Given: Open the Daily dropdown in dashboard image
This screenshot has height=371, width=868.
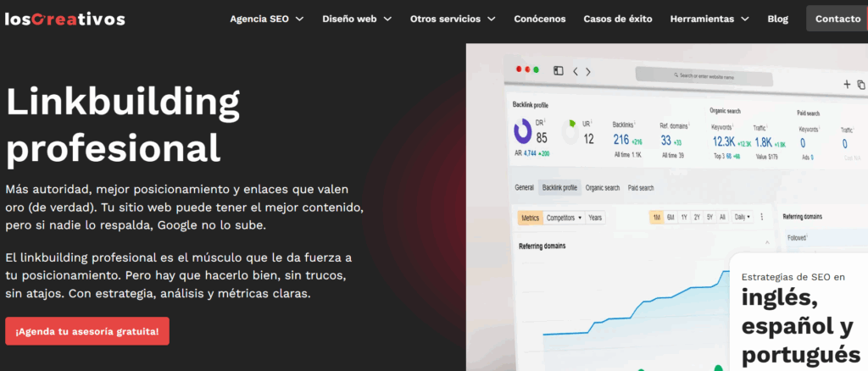Looking at the screenshot, I should coord(743,218).
